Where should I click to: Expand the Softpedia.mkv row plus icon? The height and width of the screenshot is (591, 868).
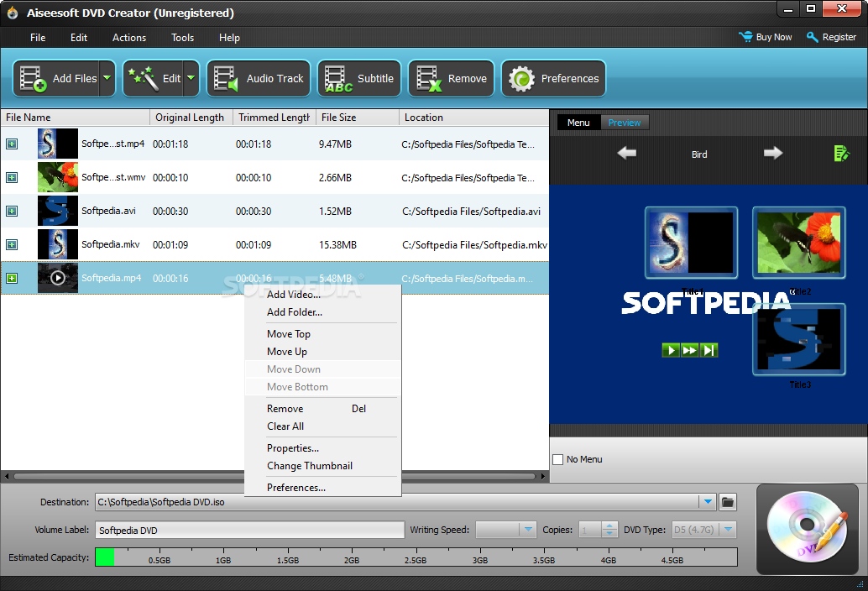(12, 244)
